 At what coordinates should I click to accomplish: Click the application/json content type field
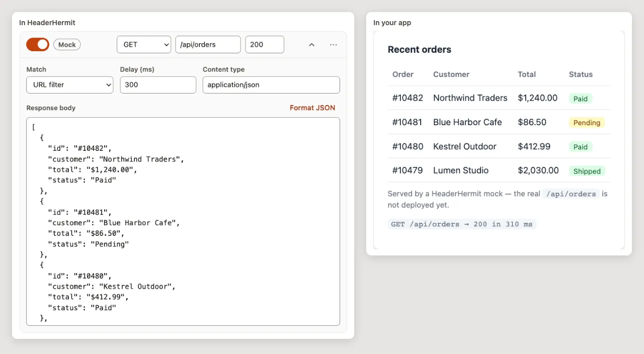click(x=271, y=84)
